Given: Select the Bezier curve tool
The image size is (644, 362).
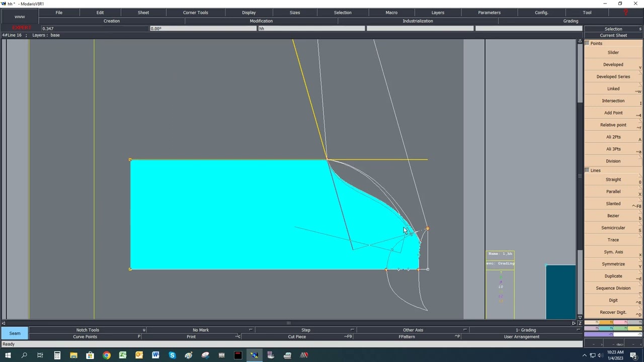Looking at the screenshot, I should 613,216.
